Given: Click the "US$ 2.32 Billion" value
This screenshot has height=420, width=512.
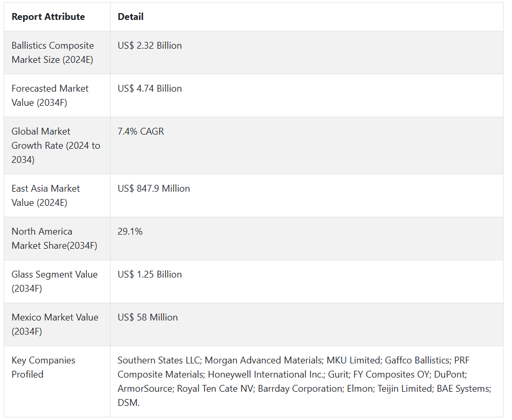Looking at the screenshot, I should click(x=149, y=46).
